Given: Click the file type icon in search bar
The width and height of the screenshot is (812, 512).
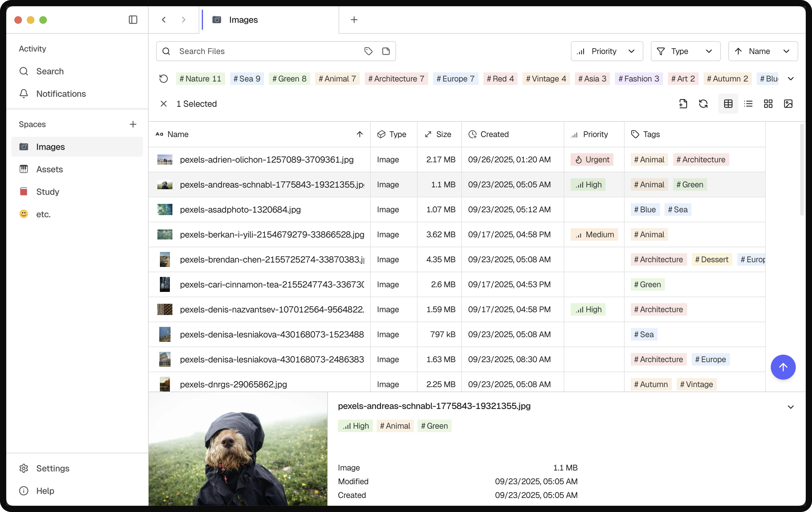Looking at the screenshot, I should tap(386, 51).
